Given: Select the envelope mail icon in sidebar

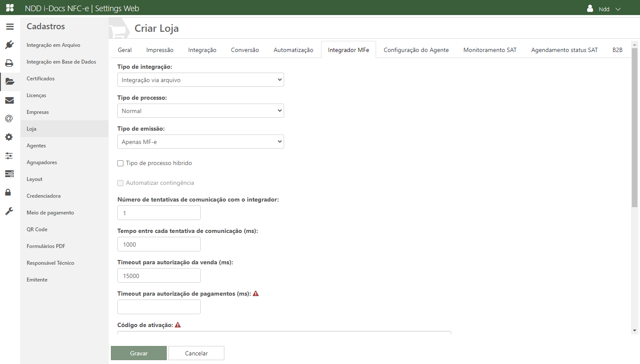Looking at the screenshot, I should [x=9, y=100].
